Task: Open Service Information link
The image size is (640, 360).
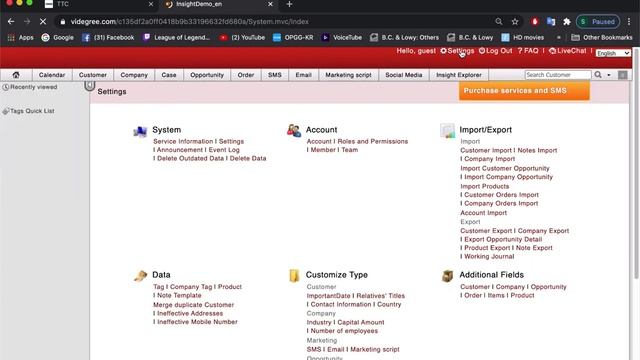Action: (x=183, y=141)
